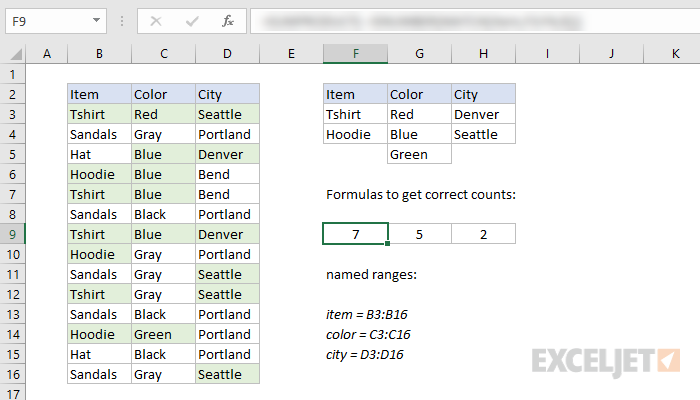
Task: Select the row 9 header
Action: [13, 234]
